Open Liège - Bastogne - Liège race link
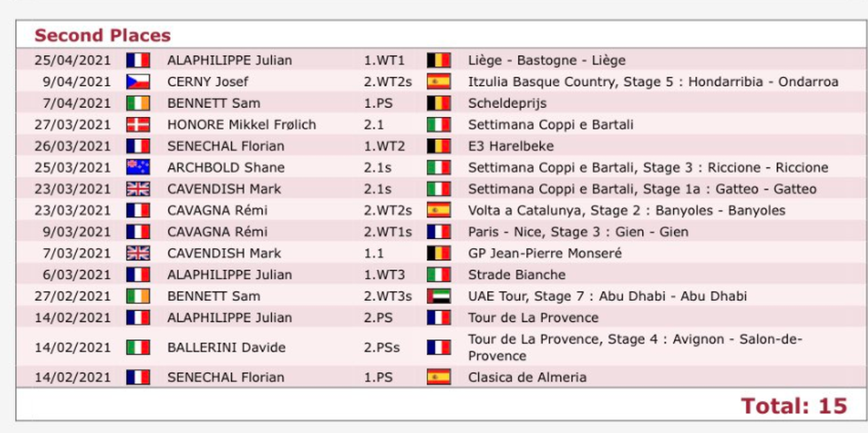 click(547, 60)
